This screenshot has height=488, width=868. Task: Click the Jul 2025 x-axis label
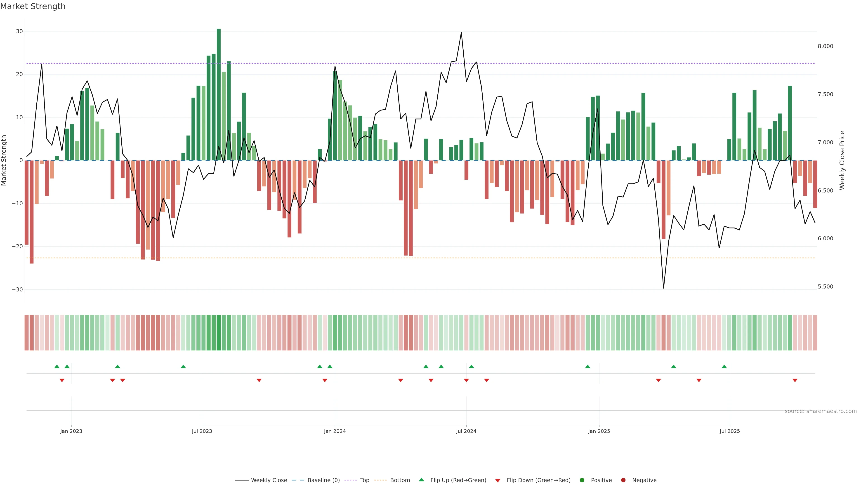729,431
